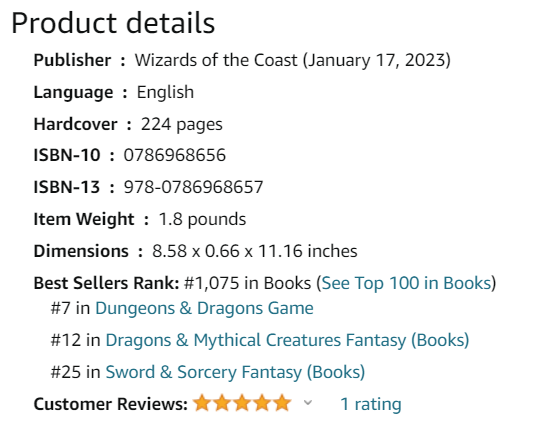Click the Item Weight 1.8 pounds value
Screen dimensions: 536x435
coord(202,219)
